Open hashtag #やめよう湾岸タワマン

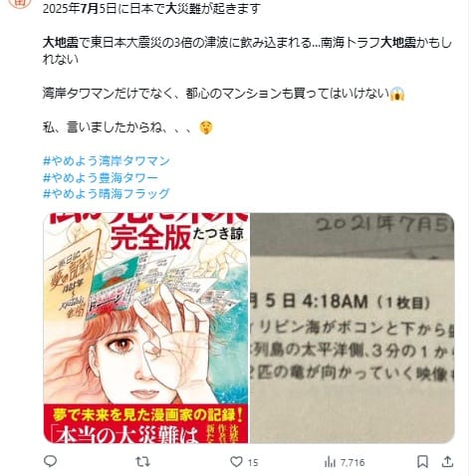pyautogui.click(x=107, y=161)
